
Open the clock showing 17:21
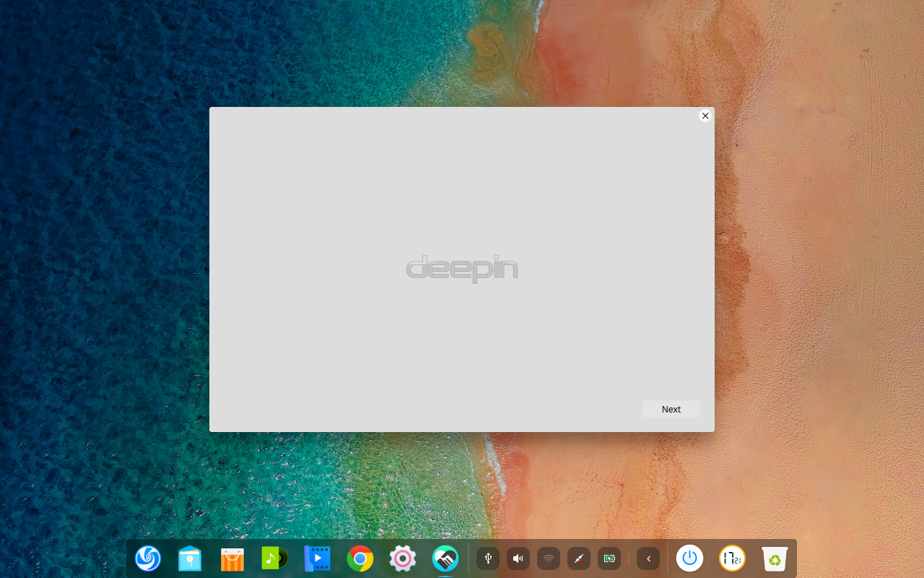pyautogui.click(x=731, y=558)
